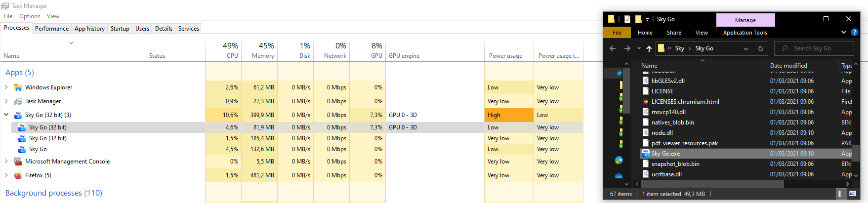Screen dimensions: 868x203
Task: Select pdf_viewer_resources.pak file
Action: coord(685,143)
